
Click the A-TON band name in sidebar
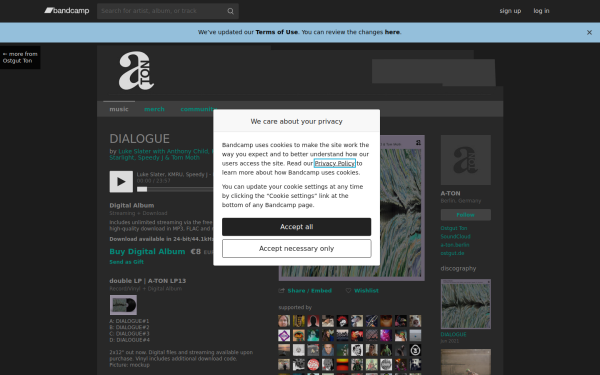click(450, 194)
